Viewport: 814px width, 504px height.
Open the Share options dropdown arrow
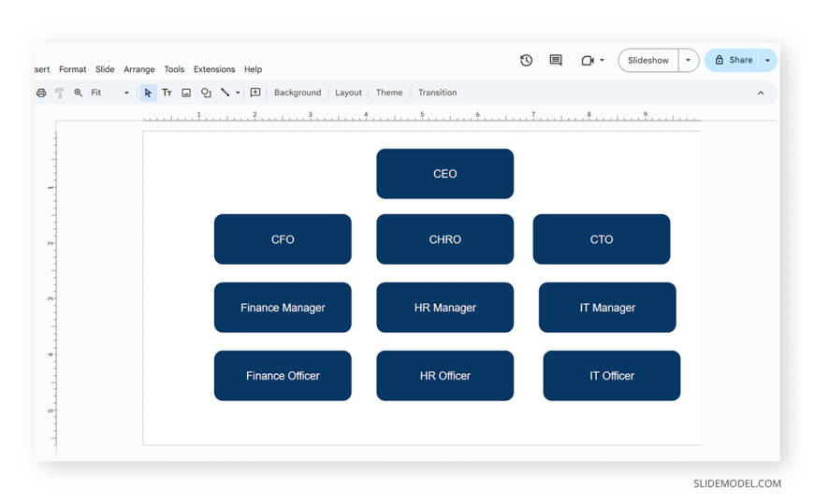click(768, 60)
